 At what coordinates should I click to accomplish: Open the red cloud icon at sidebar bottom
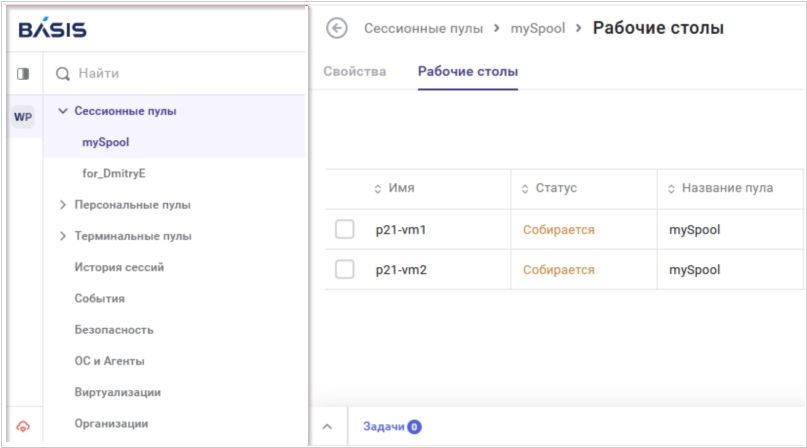click(23, 426)
